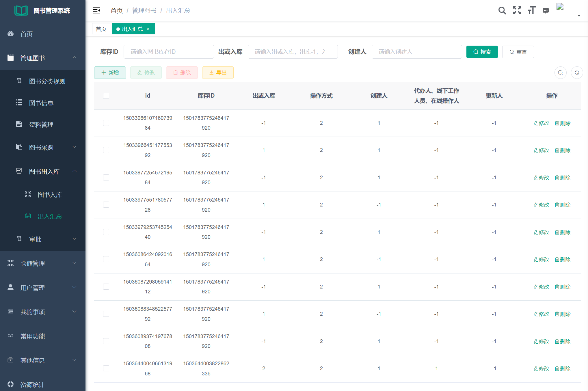Image resolution: width=588 pixels, height=391 pixels.
Task: Switch to the 首页 tab
Action: [101, 29]
